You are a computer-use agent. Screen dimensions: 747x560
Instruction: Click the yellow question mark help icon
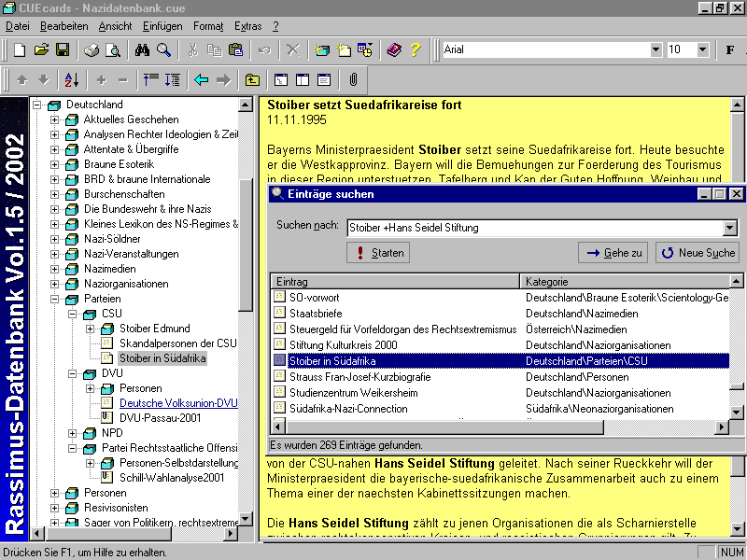tap(416, 49)
